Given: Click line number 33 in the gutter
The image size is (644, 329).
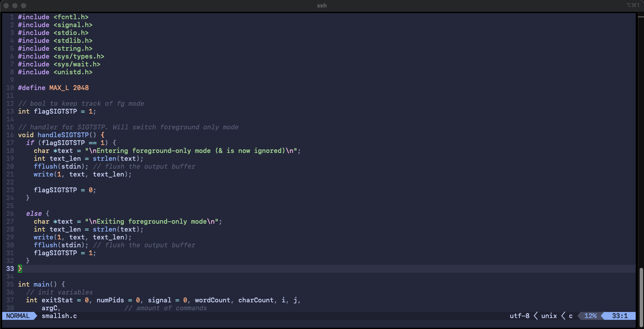Looking at the screenshot, I should (10, 268).
